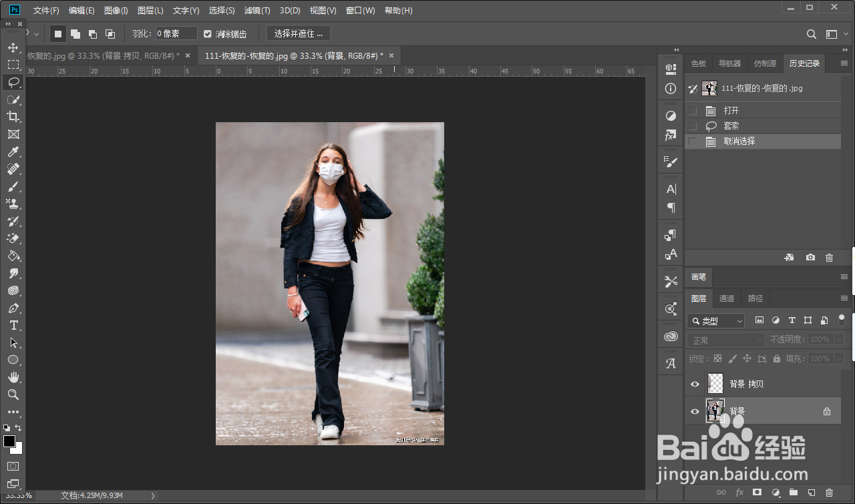Select the Horizontal Type tool

13,325
